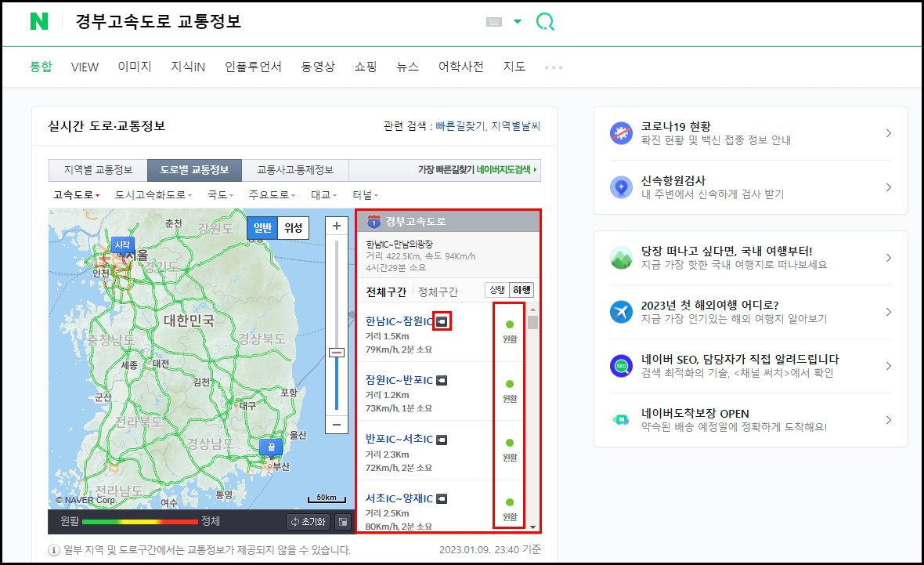Select the 전체구간 filter tab

(386, 292)
